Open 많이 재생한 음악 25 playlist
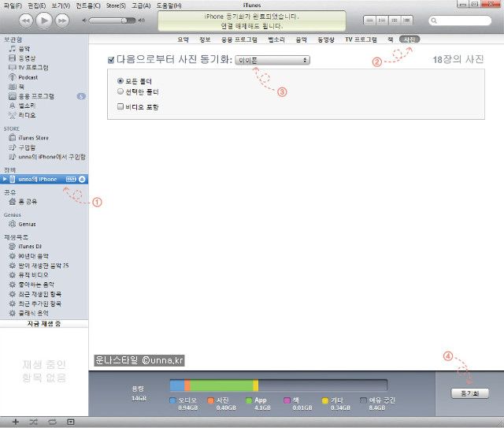504x428 pixels. click(44, 266)
